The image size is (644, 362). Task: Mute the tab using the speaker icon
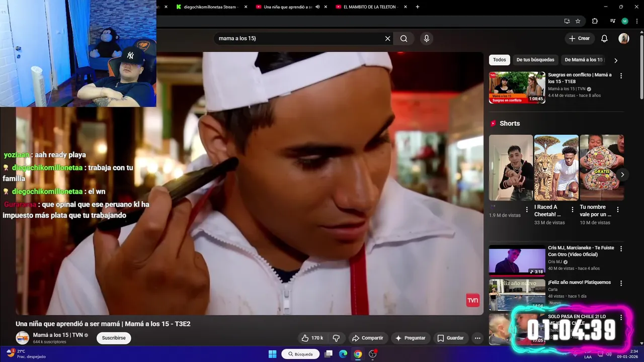[317, 7]
